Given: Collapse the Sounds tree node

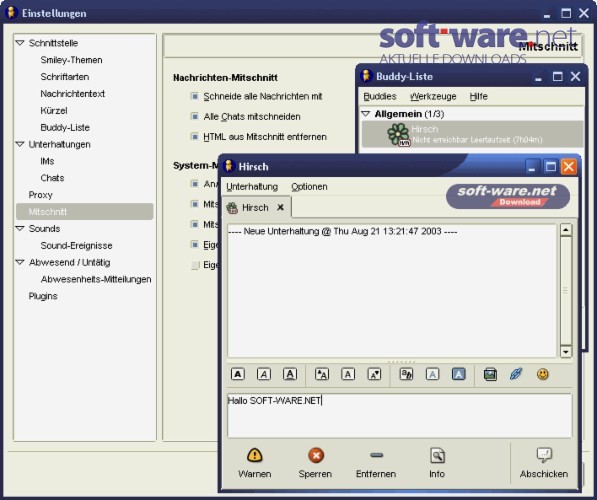Looking at the screenshot, I should (x=19, y=228).
